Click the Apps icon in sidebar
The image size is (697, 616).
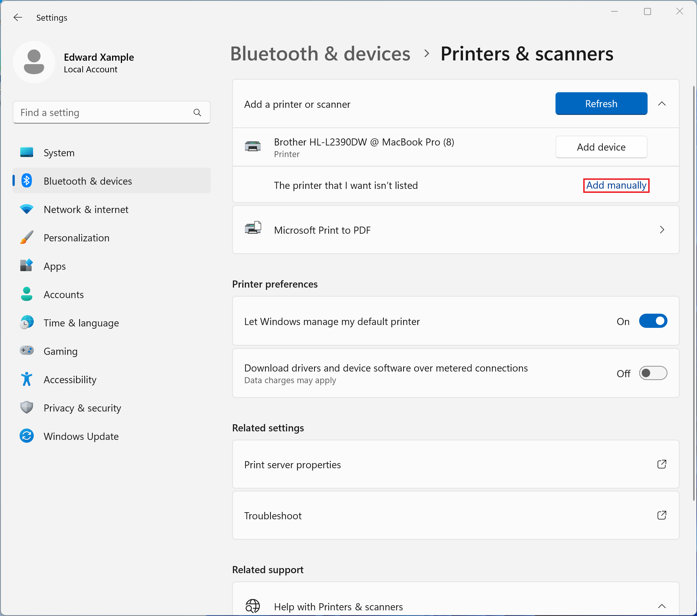pyautogui.click(x=27, y=265)
